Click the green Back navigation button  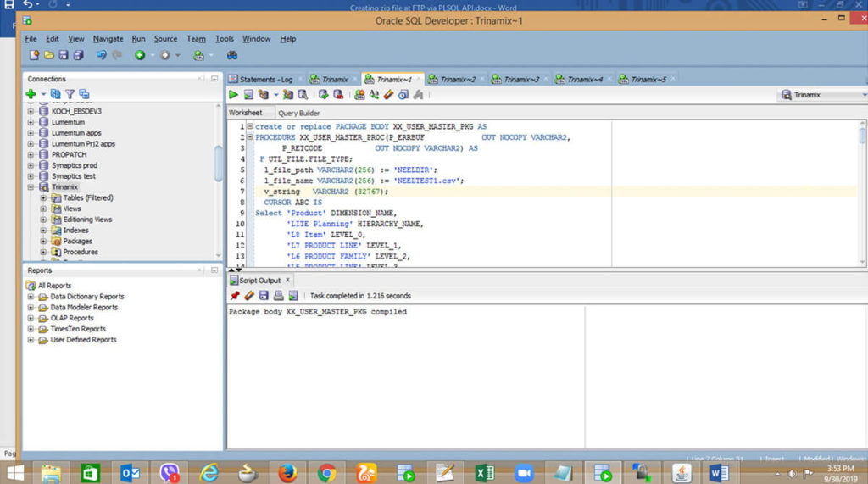(140, 55)
